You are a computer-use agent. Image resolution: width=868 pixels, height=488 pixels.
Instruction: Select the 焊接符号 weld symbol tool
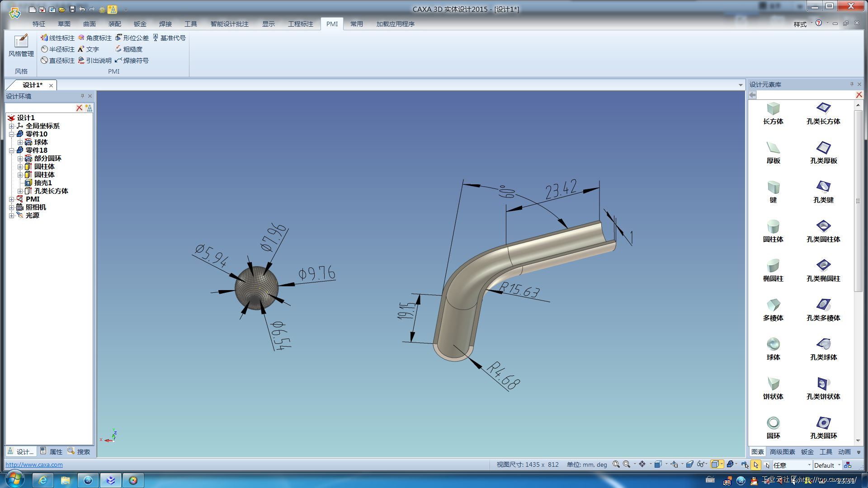coord(132,61)
